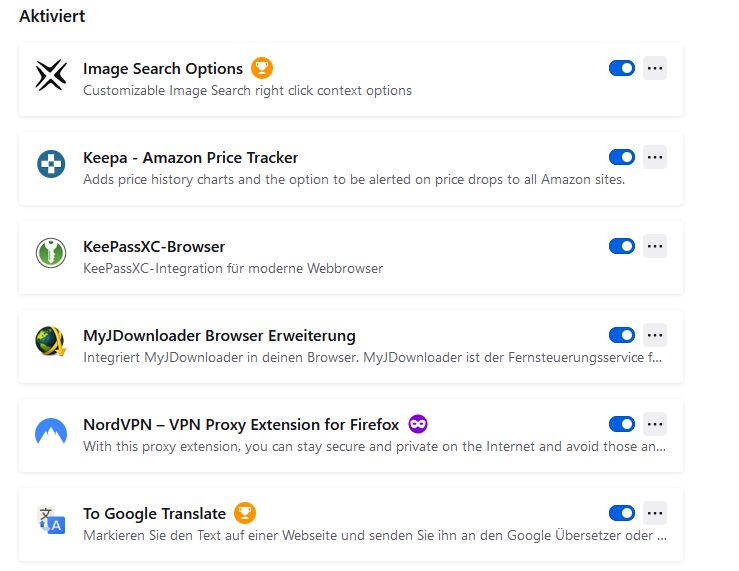Click the recommended badge beside To Google Translate
The image size is (739, 571).
[x=245, y=513]
